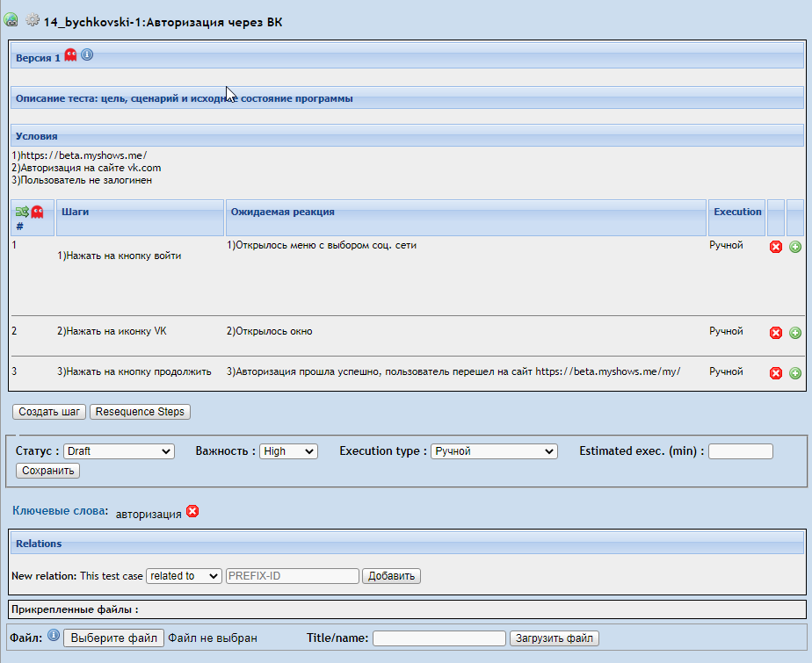Click inside the Estimated exec. (min) field
This screenshot has height=663, width=812.
point(740,450)
